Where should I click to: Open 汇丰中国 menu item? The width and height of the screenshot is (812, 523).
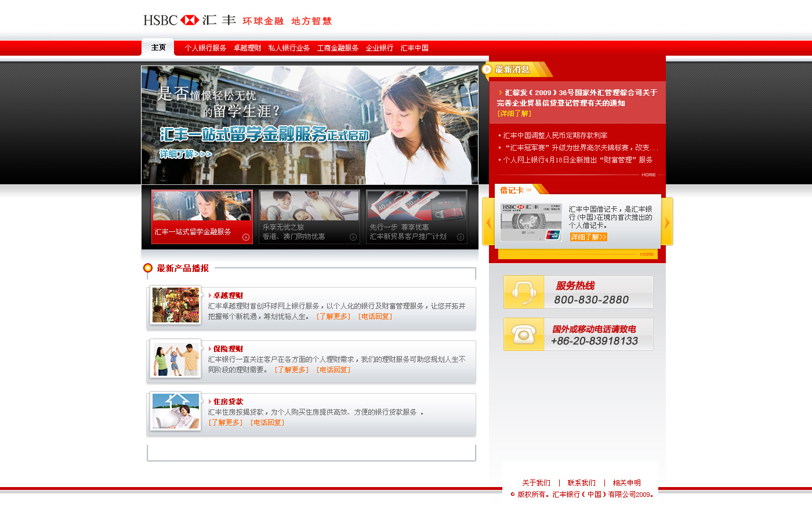(414, 48)
